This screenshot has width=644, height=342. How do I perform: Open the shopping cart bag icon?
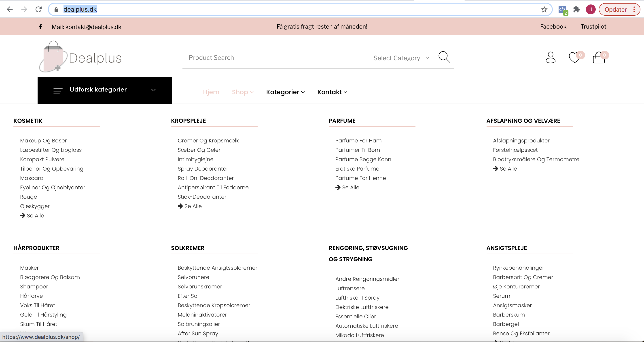(599, 58)
